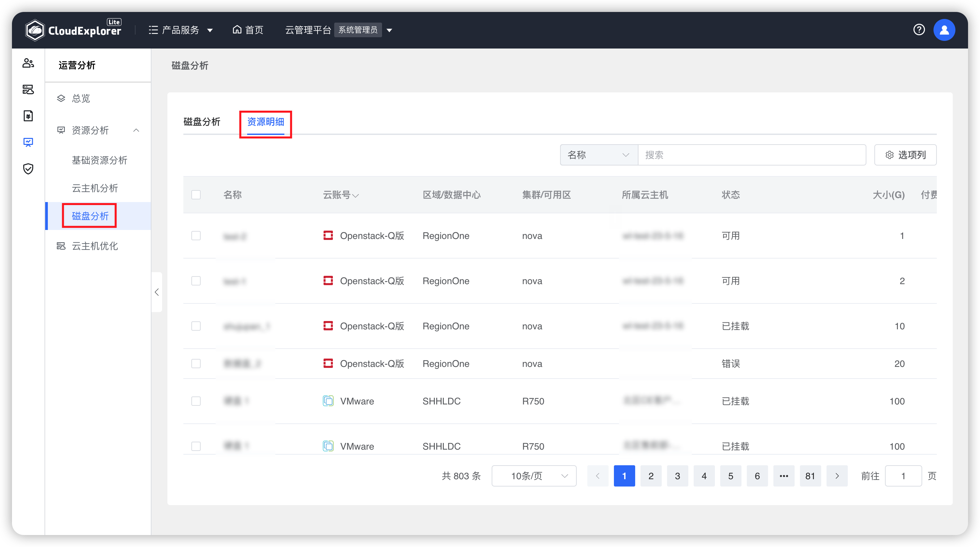Check the row with size 2

tap(196, 281)
